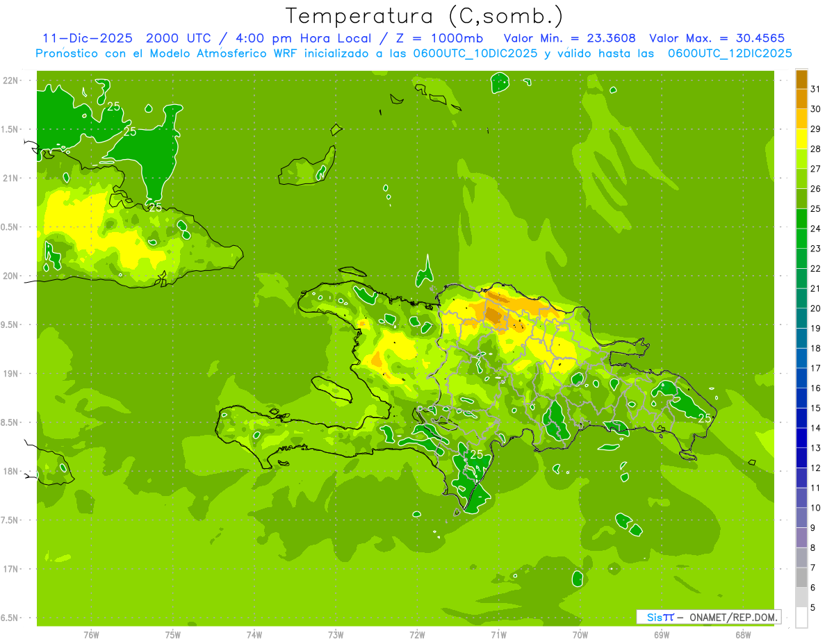The height and width of the screenshot is (644, 834).
Task: Click the legend value "20"
Action: click(x=815, y=308)
